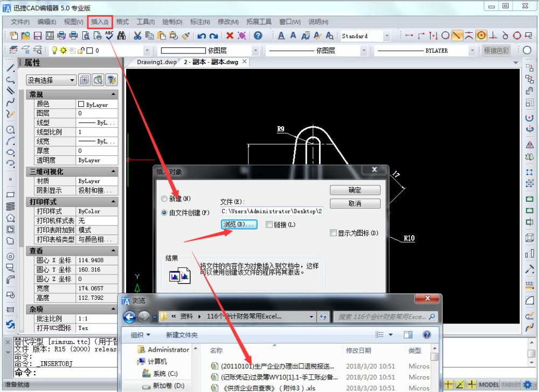Screen dimensions: 539x392
Task: Open the 标注(N) menu
Action: 200,22
